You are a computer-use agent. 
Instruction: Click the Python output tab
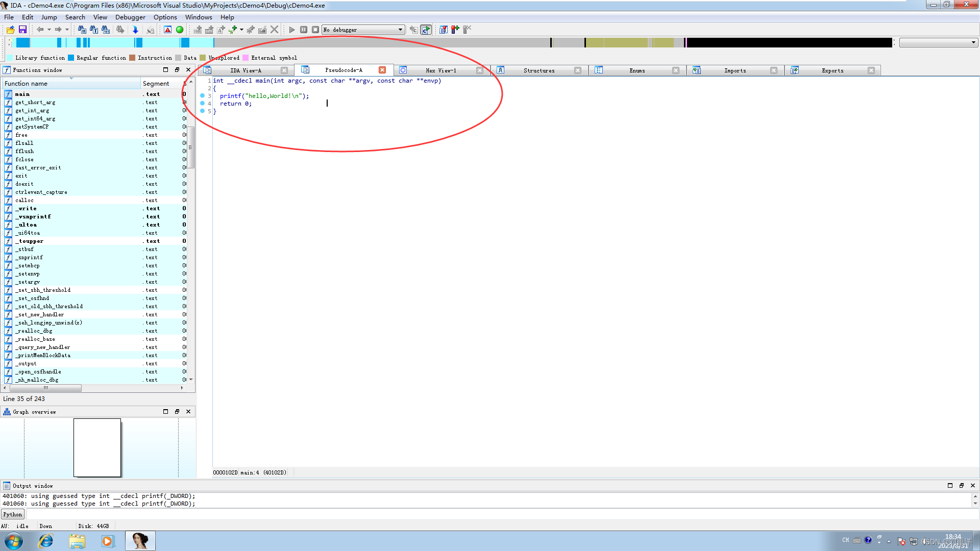(x=12, y=513)
